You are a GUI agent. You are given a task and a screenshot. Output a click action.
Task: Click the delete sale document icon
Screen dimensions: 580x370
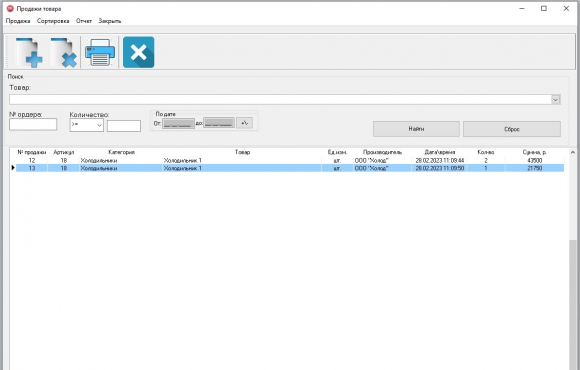64,53
